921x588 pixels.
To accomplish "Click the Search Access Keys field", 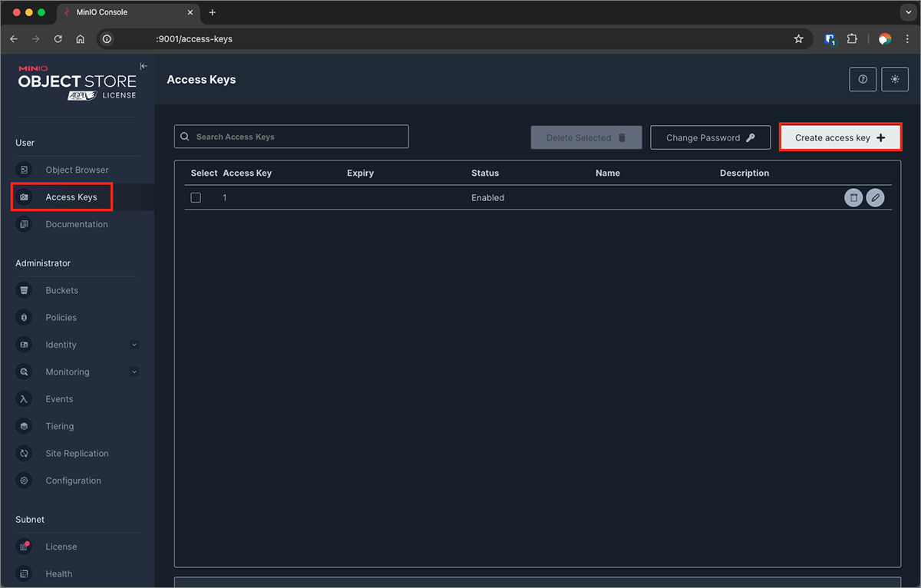I will [292, 137].
